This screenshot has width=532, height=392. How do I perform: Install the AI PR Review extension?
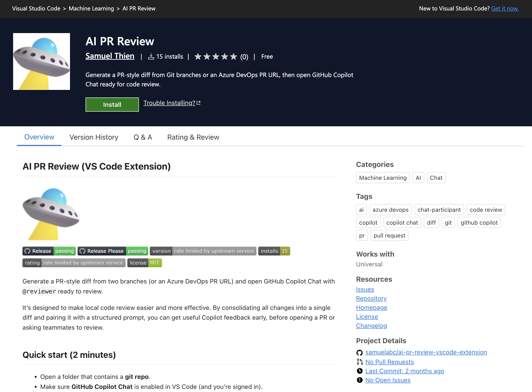(x=112, y=104)
